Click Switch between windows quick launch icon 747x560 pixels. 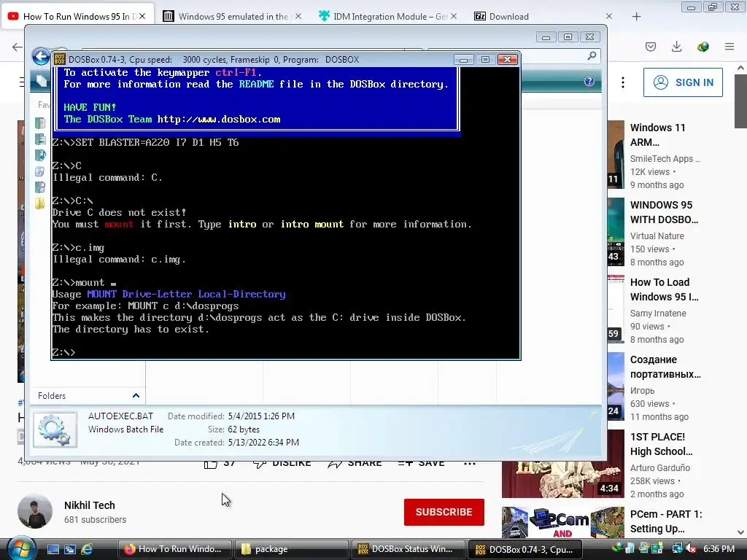click(70, 549)
